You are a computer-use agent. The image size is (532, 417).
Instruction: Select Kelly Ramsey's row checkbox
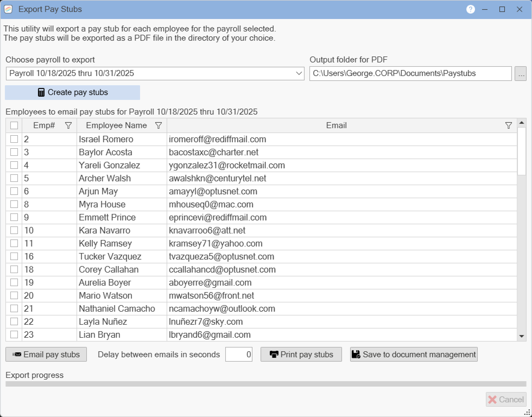click(14, 244)
